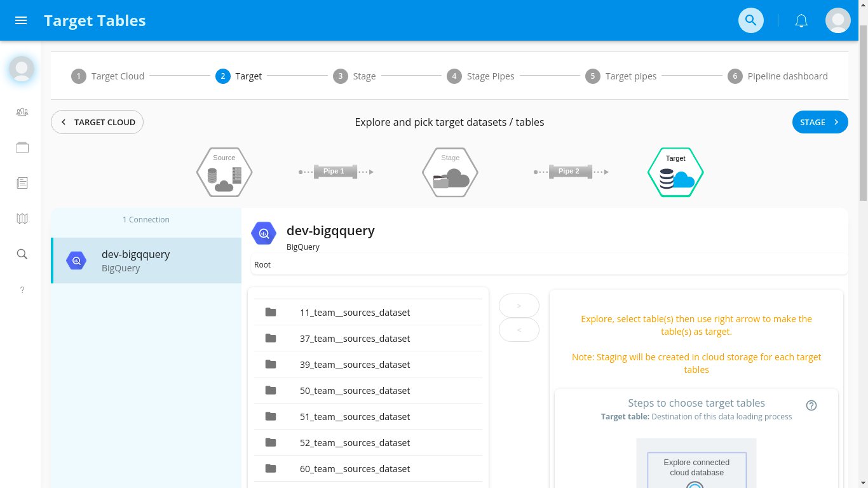
Task: Select step 2 Target
Action: [239, 76]
